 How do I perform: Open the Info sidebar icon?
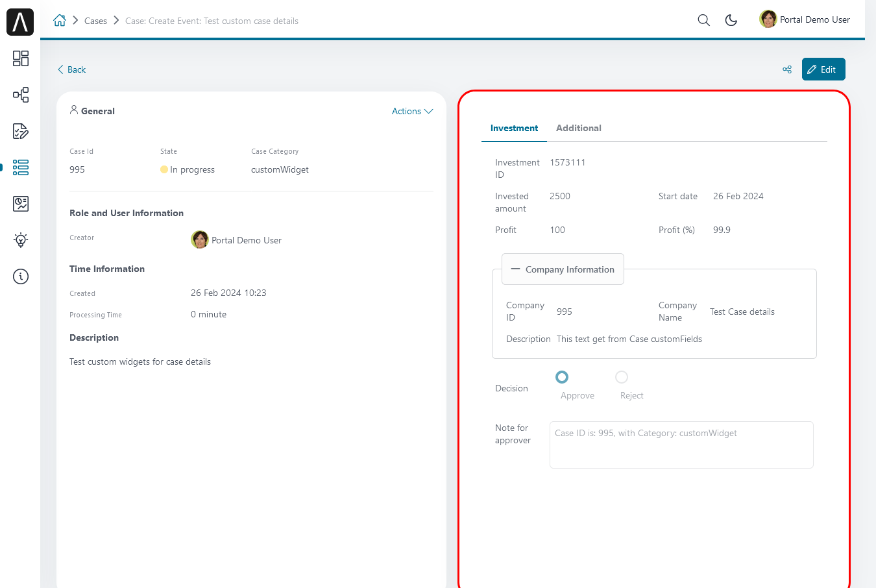click(21, 276)
